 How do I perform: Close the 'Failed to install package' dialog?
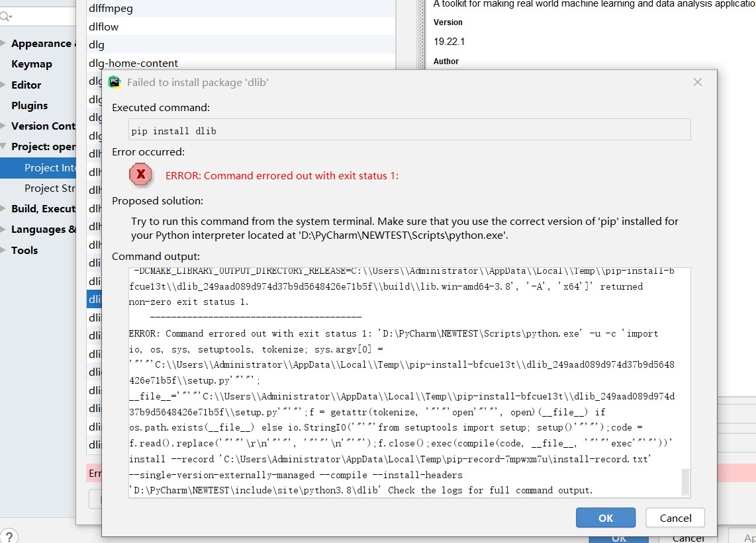pos(697,83)
